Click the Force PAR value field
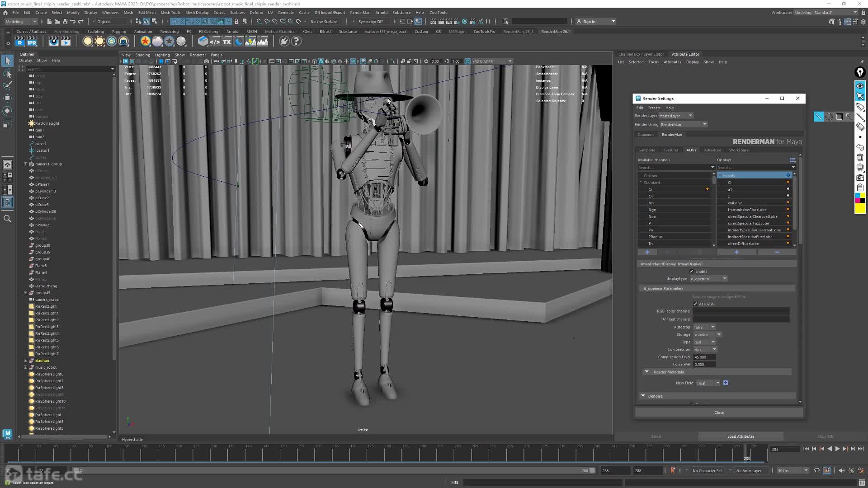This screenshot has width=868, height=488. pos(704,365)
